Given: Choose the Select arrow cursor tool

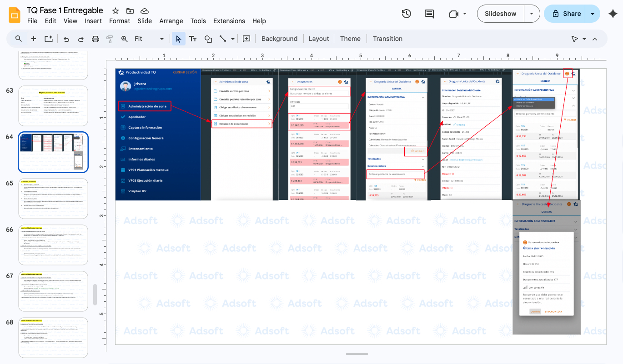Looking at the screenshot, I should 178,39.
